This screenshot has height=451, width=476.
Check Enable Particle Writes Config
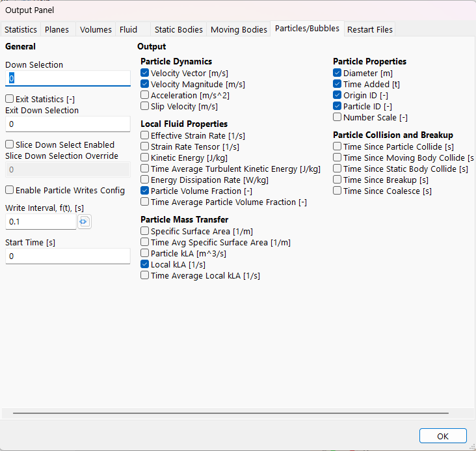pyautogui.click(x=10, y=191)
